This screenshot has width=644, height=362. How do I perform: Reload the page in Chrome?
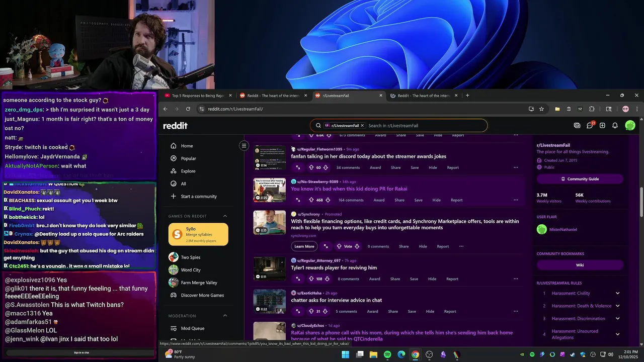click(188, 109)
